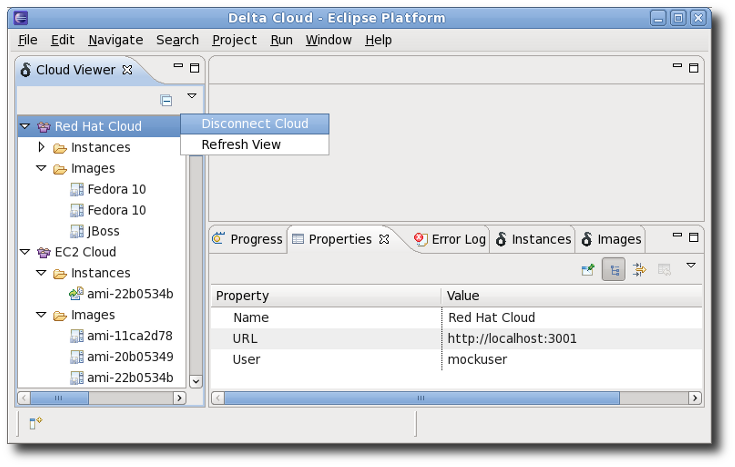Expand Instances folder under Red Hat Cloud
735x467 pixels.
(x=41, y=147)
